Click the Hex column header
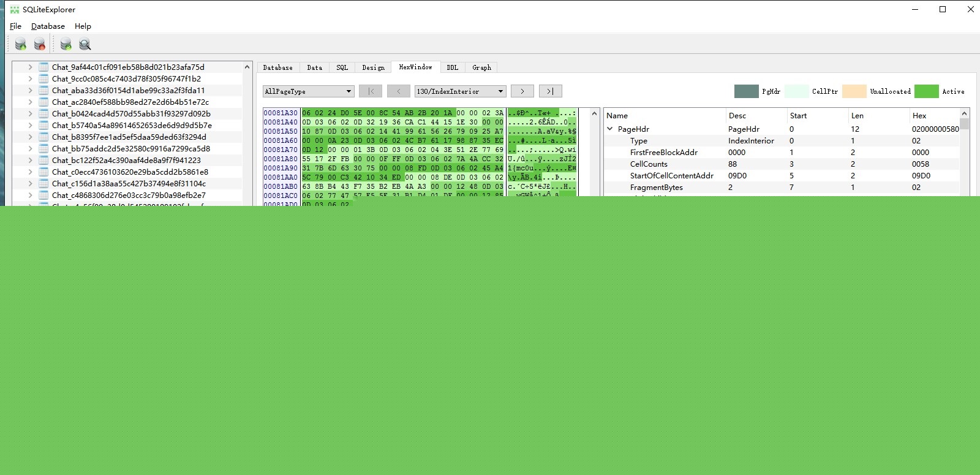 935,115
